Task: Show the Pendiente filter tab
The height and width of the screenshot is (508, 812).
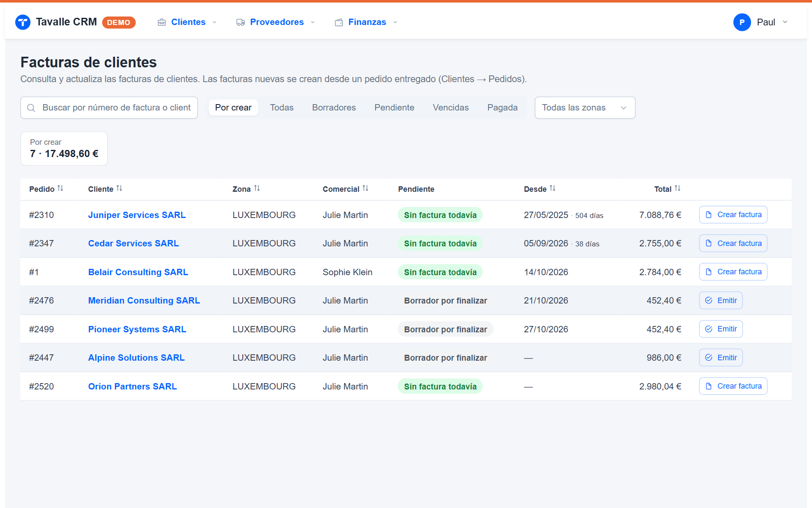Action: click(394, 108)
